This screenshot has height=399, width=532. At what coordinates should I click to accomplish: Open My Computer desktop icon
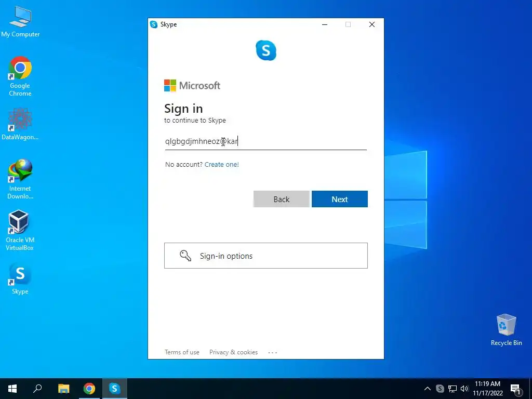click(20, 22)
